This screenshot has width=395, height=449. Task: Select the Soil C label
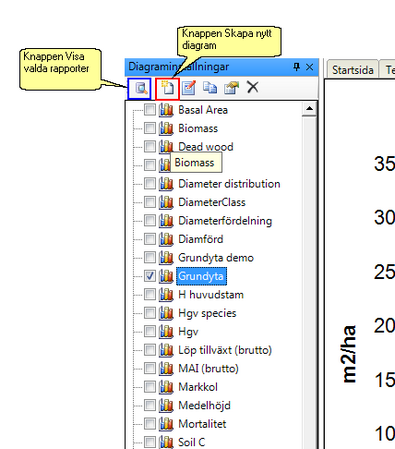point(191,442)
